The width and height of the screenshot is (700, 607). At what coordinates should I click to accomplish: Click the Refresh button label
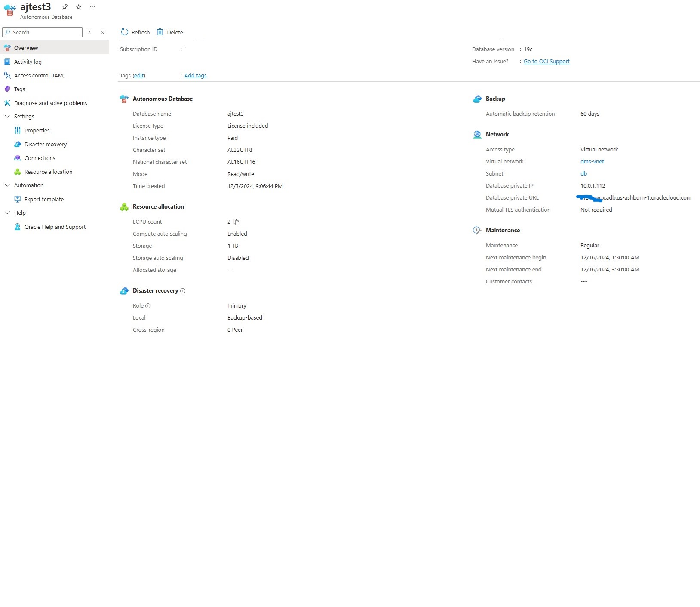(x=141, y=32)
